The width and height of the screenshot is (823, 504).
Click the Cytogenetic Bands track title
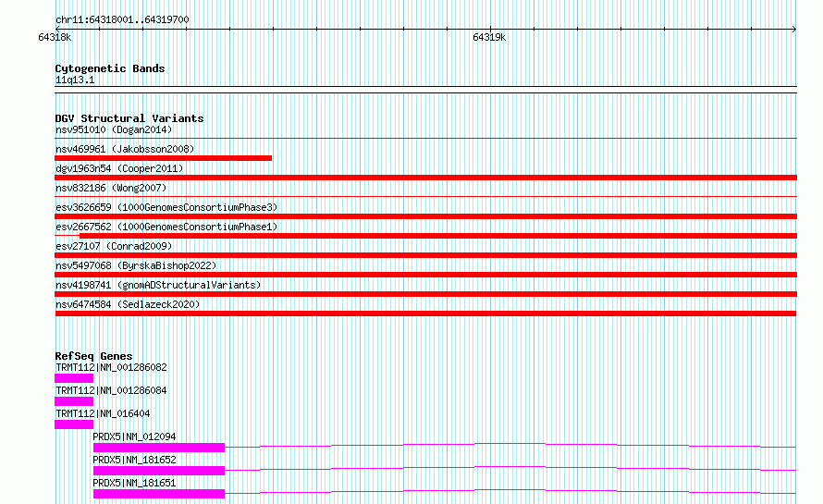coord(110,68)
